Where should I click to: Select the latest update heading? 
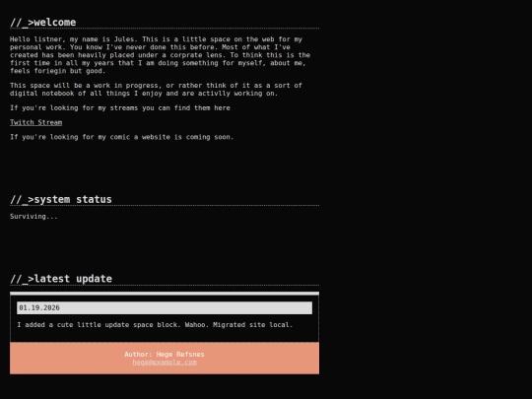tap(61, 279)
